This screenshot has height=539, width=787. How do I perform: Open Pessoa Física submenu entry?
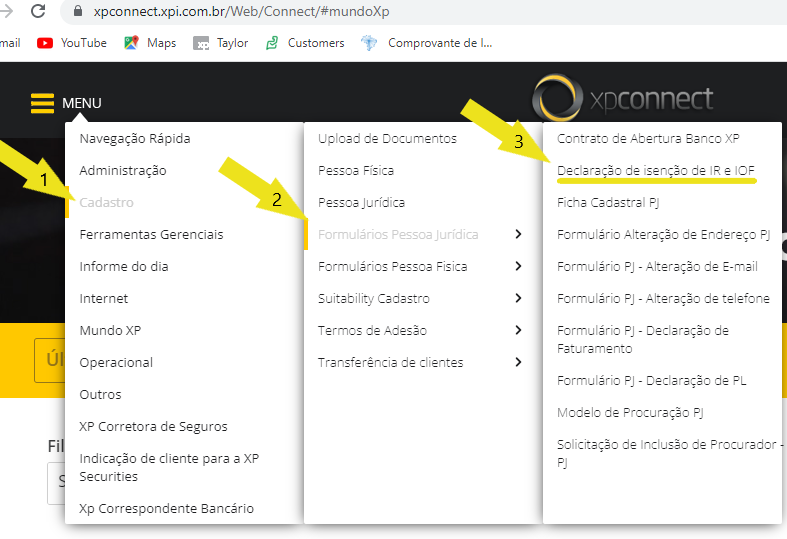click(356, 171)
